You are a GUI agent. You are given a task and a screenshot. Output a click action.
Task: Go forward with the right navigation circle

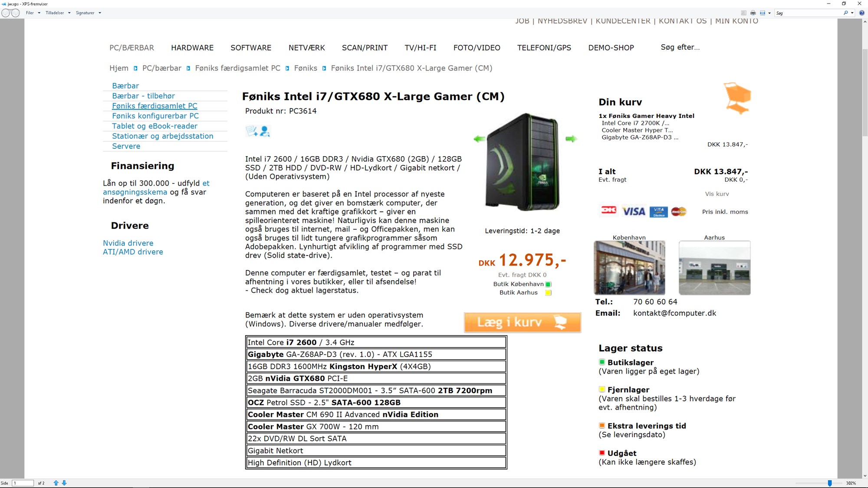coord(15,13)
